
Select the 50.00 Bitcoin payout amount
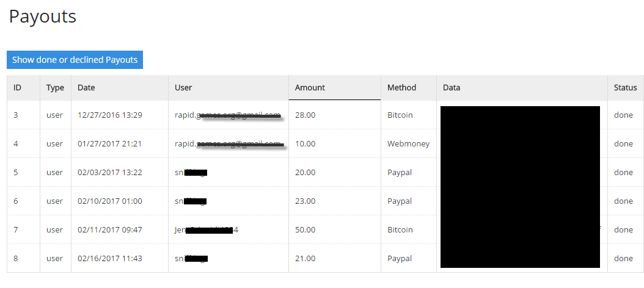(x=305, y=230)
